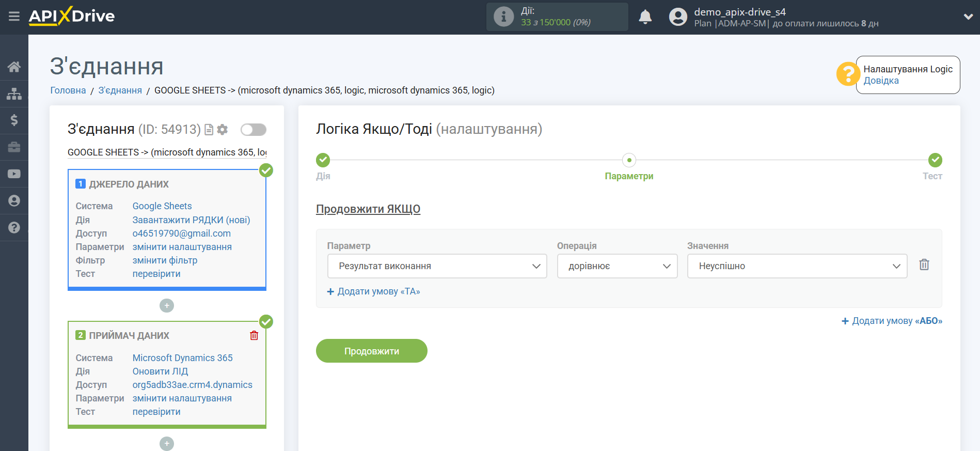Viewport: 980px width, 451px height.
Task: Add an «ТА» condition
Action: point(374,291)
